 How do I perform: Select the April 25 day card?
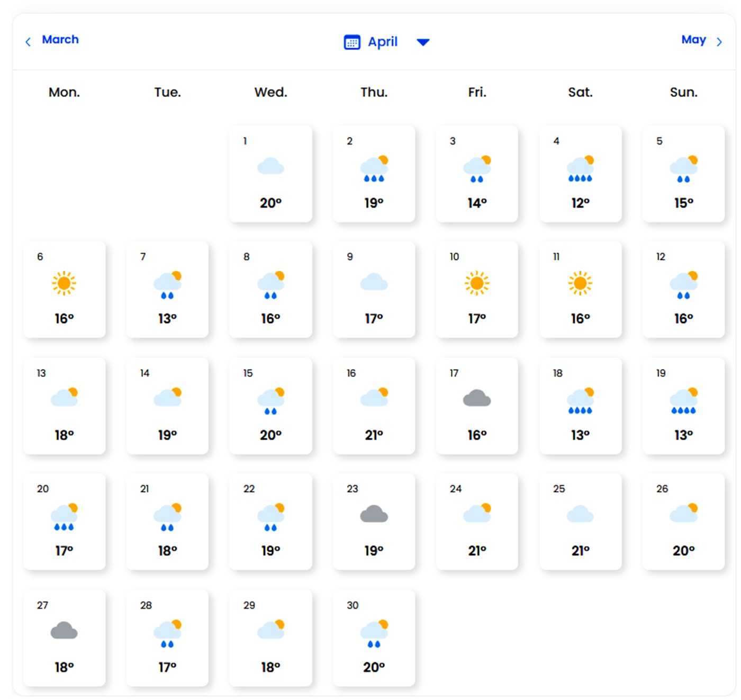(x=580, y=521)
